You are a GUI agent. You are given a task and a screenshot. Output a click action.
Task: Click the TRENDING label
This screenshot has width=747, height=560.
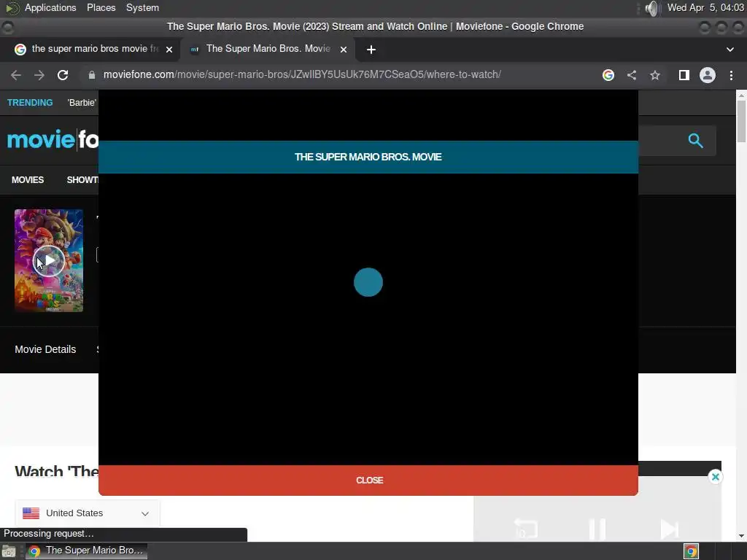(30, 103)
